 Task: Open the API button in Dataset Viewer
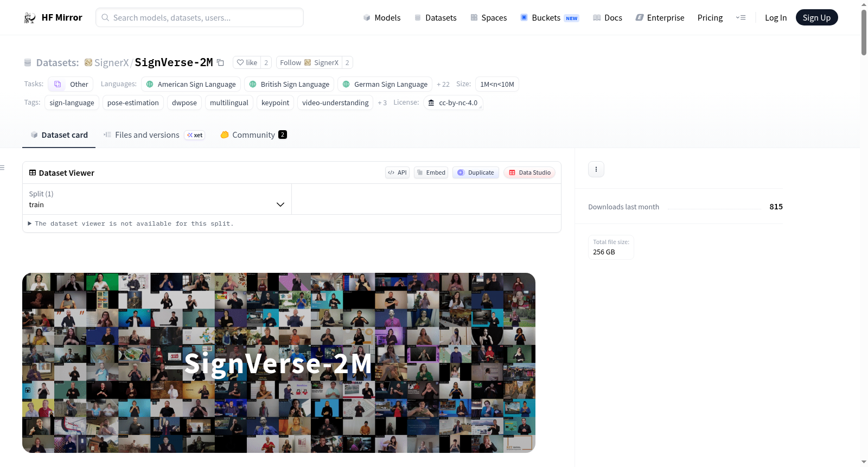(x=397, y=172)
